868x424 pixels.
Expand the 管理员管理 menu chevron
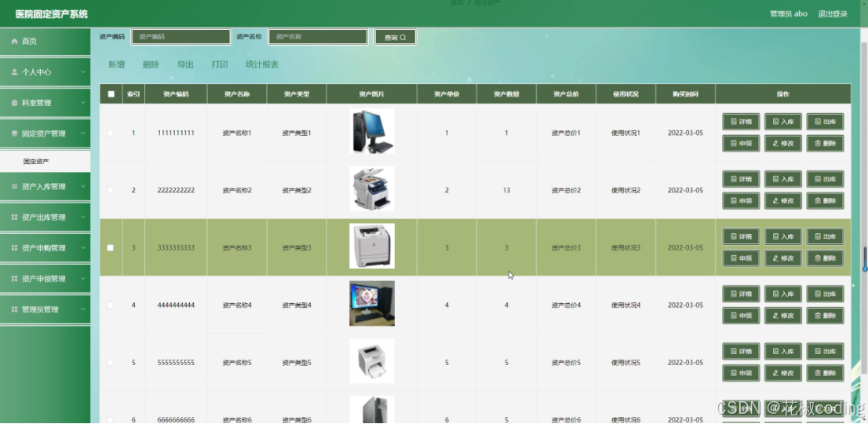pos(83,309)
